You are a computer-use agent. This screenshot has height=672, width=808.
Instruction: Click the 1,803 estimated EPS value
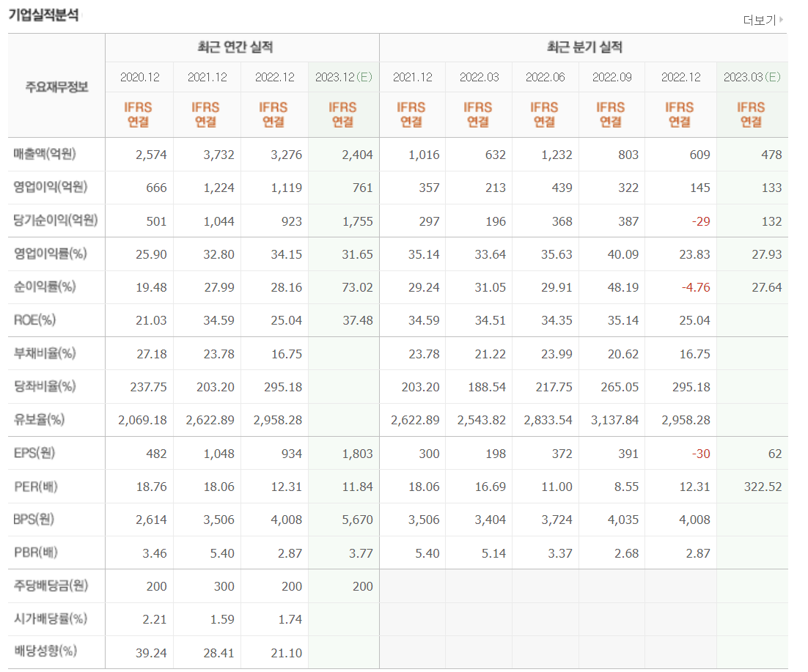(357, 454)
